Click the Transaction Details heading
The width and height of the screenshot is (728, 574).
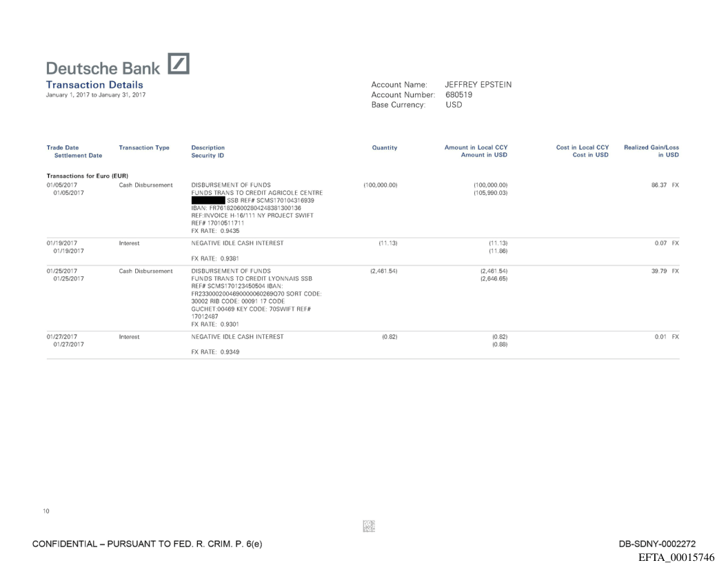[94, 85]
